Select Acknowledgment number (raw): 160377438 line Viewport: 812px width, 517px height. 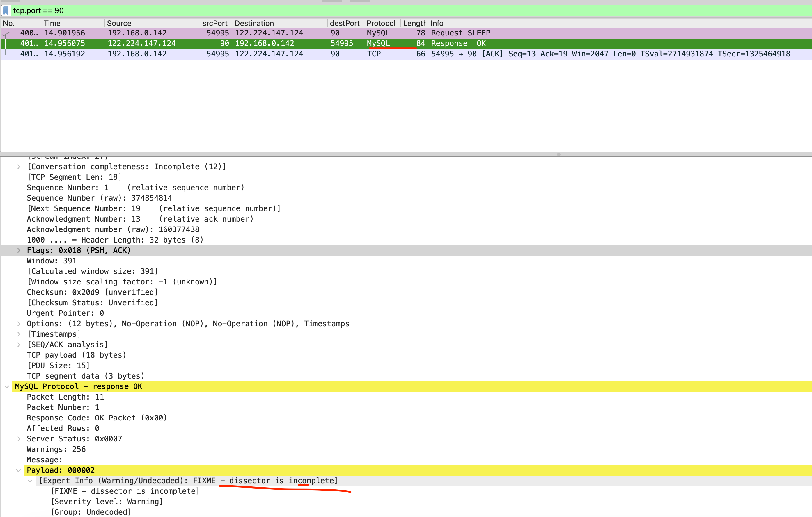pos(113,229)
